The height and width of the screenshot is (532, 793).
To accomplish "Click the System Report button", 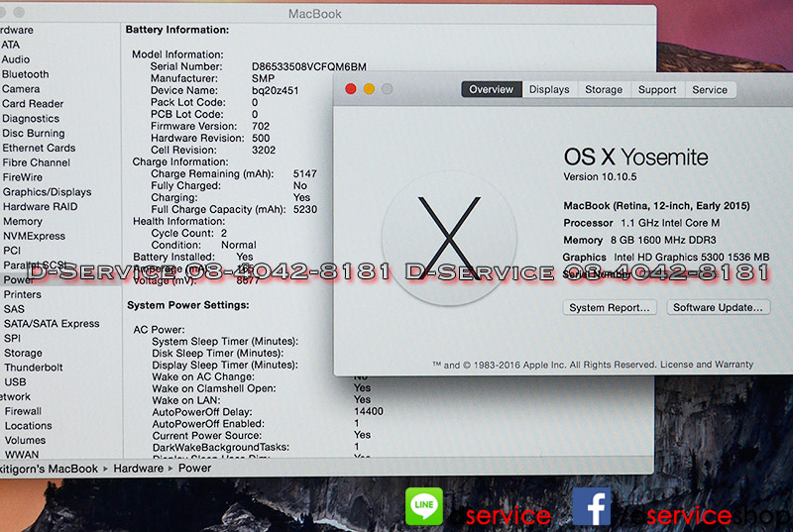I will (x=610, y=308).
